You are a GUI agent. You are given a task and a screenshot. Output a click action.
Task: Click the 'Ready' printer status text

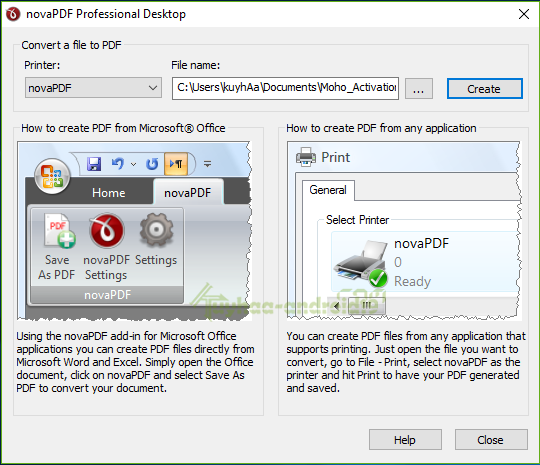412,281
